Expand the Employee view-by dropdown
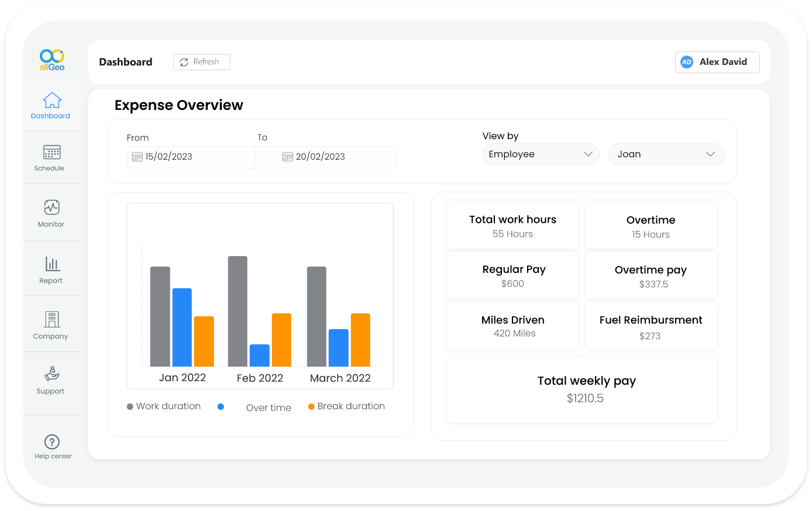The height and width of the screenshot is (511, 812). pos(541,154)
